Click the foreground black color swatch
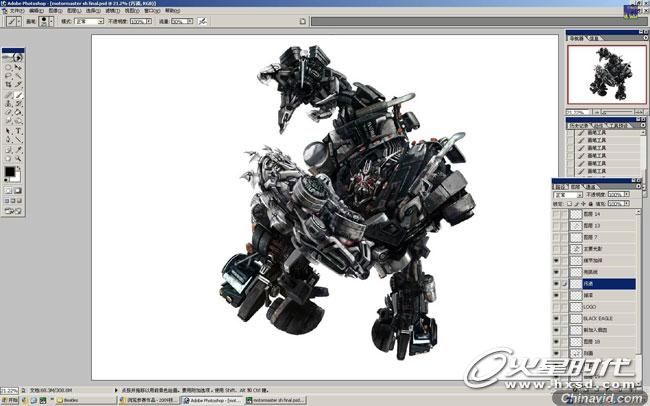Screen dimensions: 650x406 point(10,171)
